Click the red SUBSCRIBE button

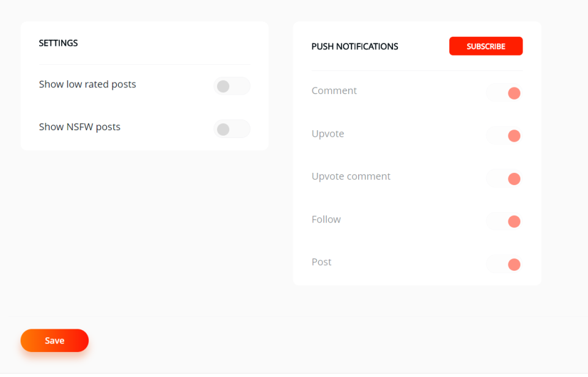click(486, 46)
